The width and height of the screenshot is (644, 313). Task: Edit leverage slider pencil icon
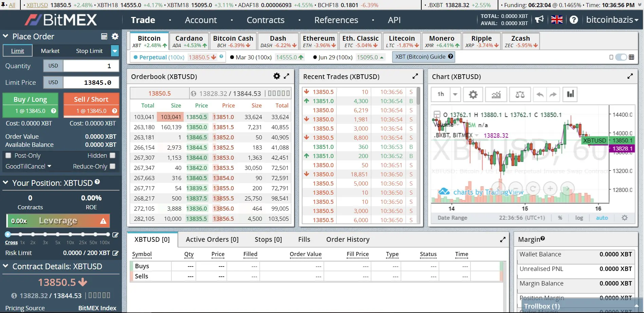click(x=115, y=235)
